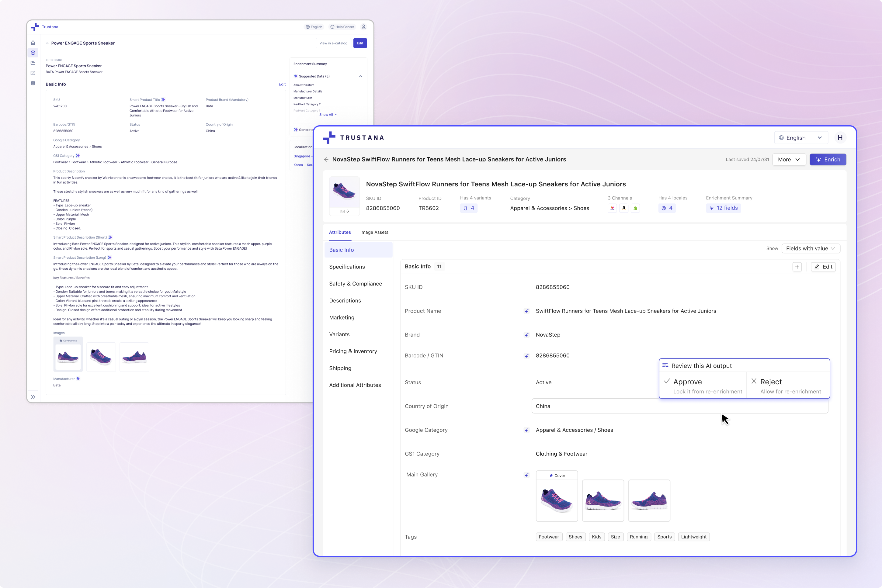
Task: Click View in e-catalog button
Action: point(333,43)
